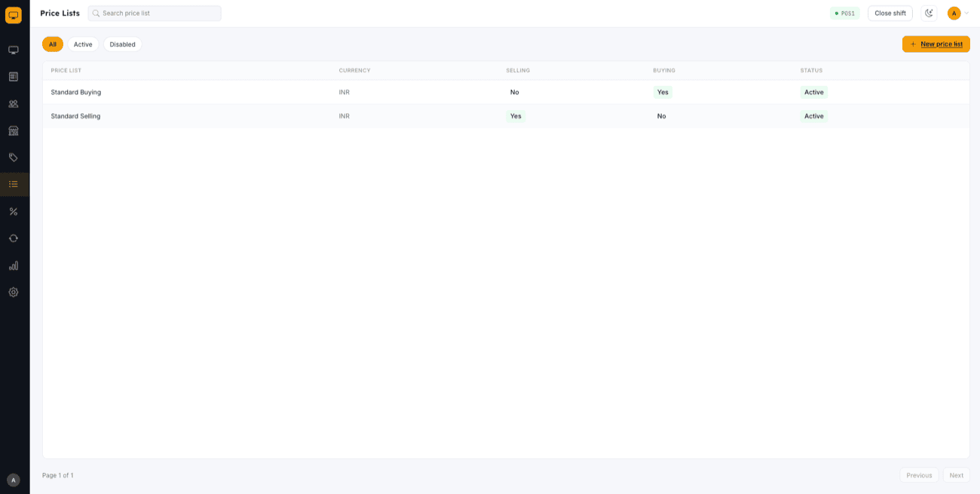Open the orders list sidebar icon

pyautogui.click(x=14, y=77)
